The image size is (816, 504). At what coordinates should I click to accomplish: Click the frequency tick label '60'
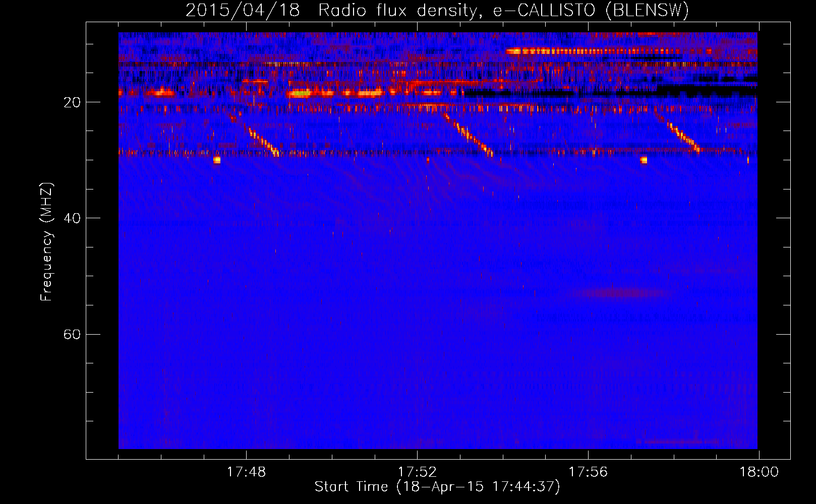point(72,335)
